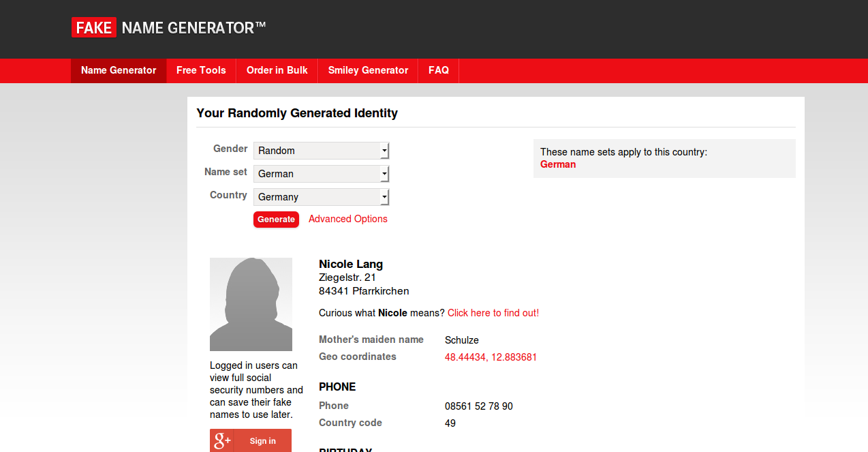Click the Google Plus icon on Sign in
Image resolution: width=868 pixels, height=452 pixels.
pyautogui.click(x=221, y=440)
